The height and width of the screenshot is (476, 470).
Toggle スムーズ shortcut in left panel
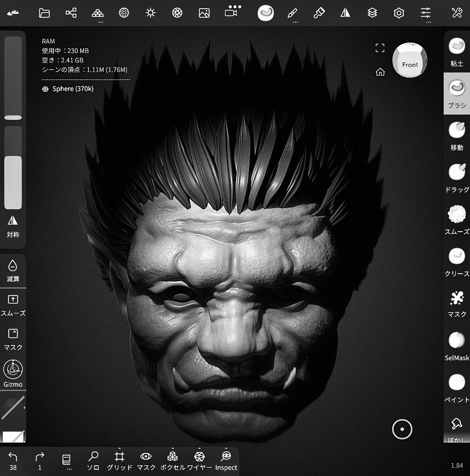(13, 305)
